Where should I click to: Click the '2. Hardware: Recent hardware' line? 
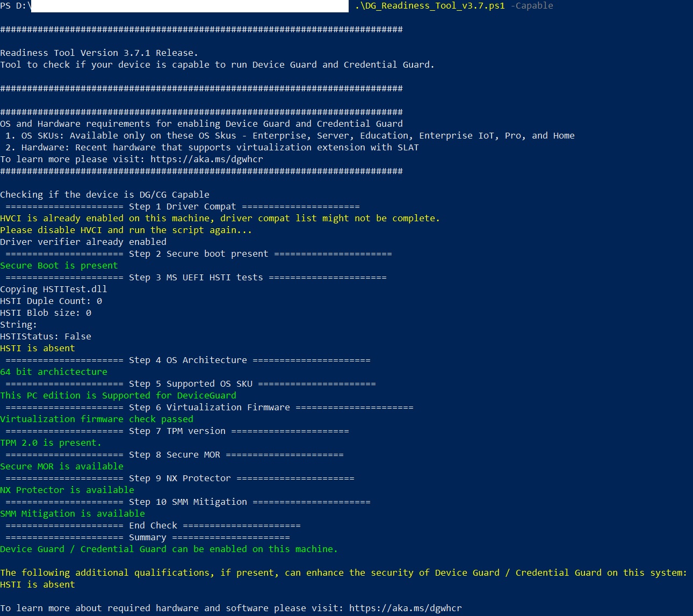tap(212, 147)
